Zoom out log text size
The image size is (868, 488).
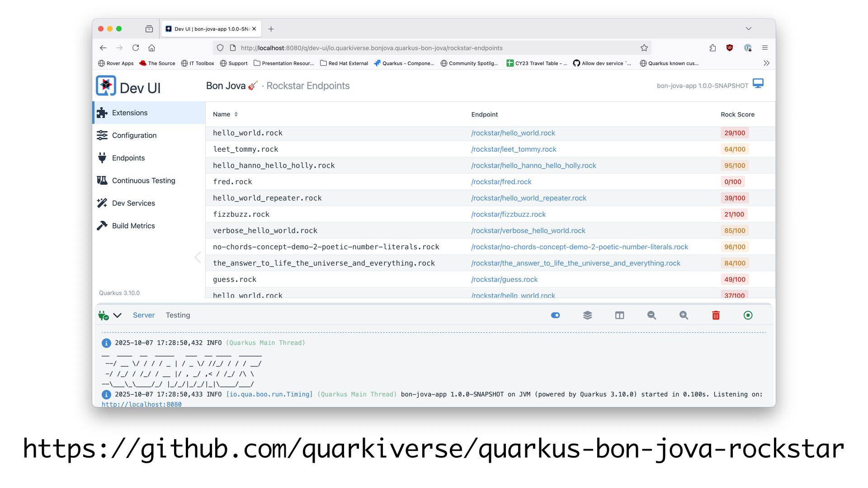click(x=651, y=315)
